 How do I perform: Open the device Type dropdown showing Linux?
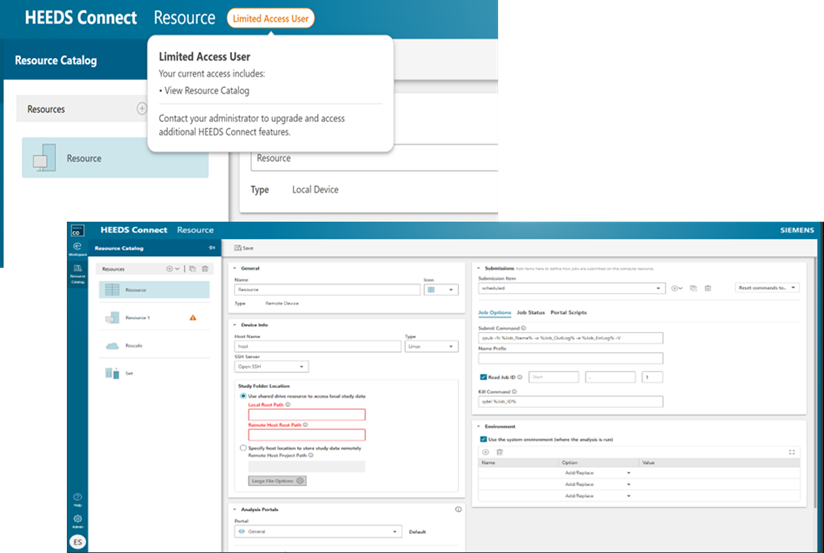[x=431, y=346]
